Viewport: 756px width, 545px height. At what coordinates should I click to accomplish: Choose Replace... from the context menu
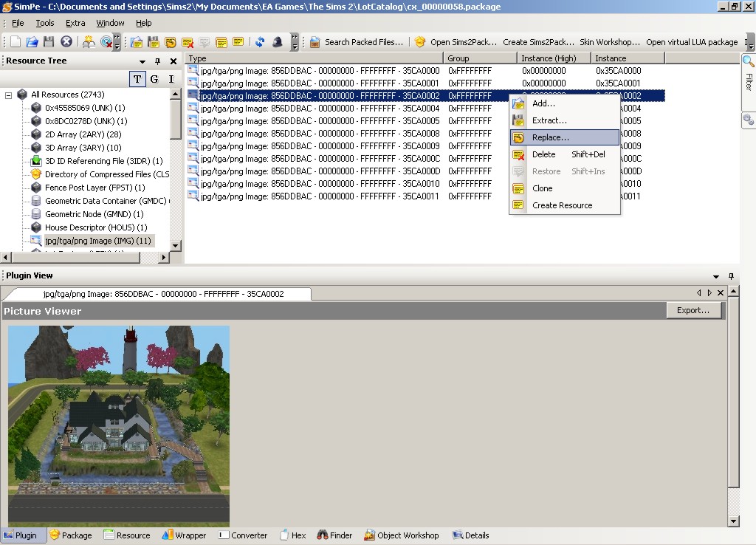(x=551, y=137)
